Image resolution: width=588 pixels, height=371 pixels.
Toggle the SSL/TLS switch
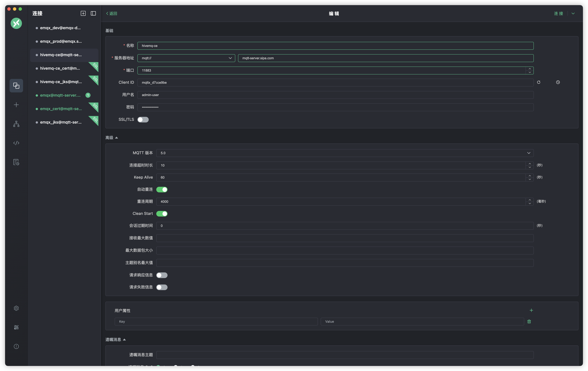pyautogui.click(x=143, y=120)
